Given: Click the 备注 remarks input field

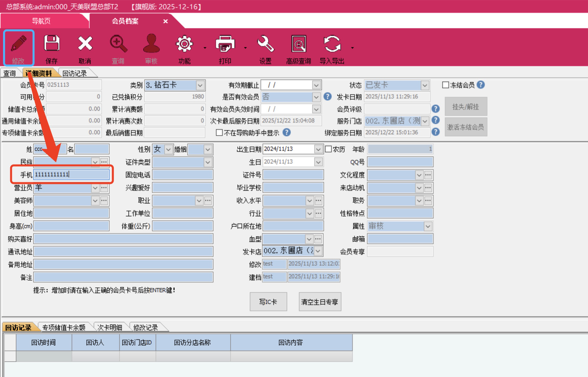Looking at the screenshot, I should pyautogui.click(x=123, y=277).
